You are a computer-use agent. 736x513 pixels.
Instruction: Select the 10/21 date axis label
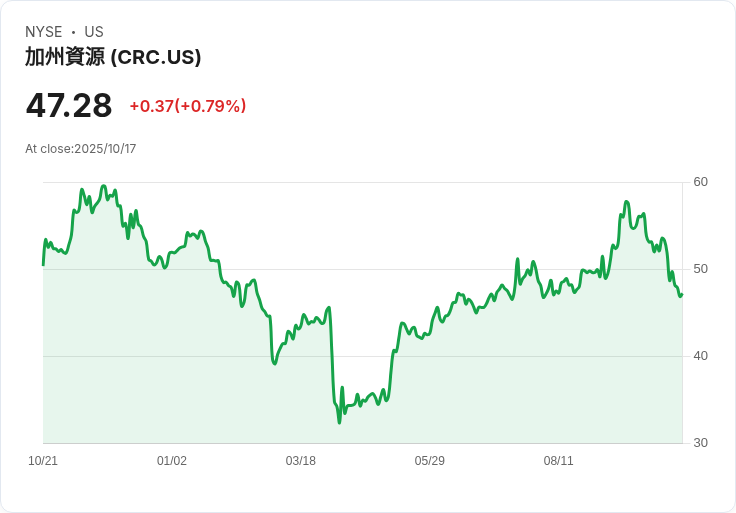coord(43,461)
